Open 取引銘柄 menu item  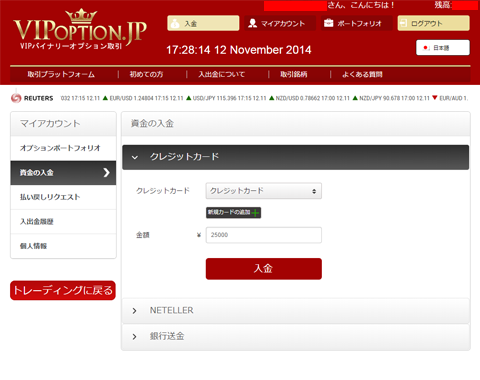coord(293,74)
